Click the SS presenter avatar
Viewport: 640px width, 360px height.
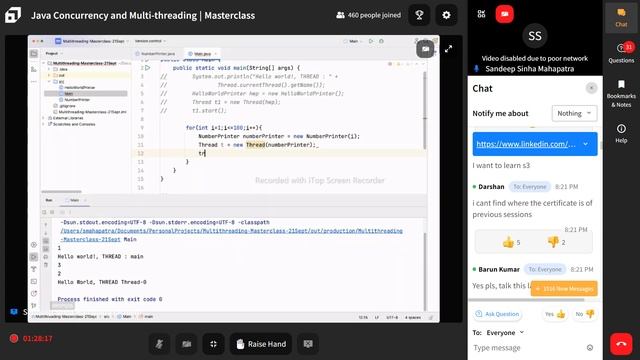click(x=535, y=36)
